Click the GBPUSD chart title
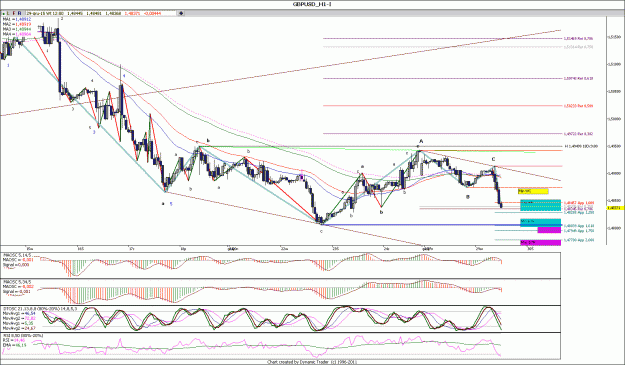Screen dimensions: 625x365 tap(312, 4)
